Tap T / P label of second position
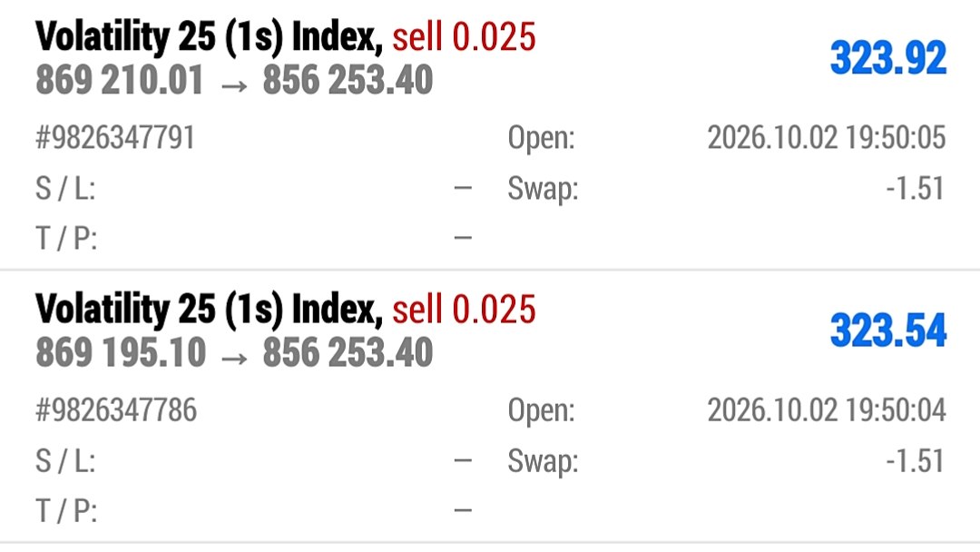The image size is (980, 552). tap(66, 511)
